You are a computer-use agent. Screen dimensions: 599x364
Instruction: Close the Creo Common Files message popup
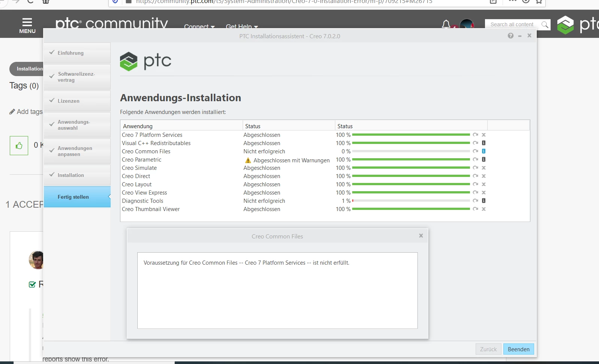(421, 236)
